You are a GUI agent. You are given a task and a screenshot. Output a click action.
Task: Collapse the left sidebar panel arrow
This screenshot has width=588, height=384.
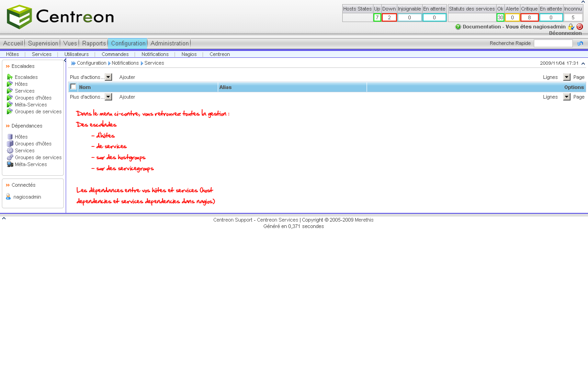coord(65,61)
